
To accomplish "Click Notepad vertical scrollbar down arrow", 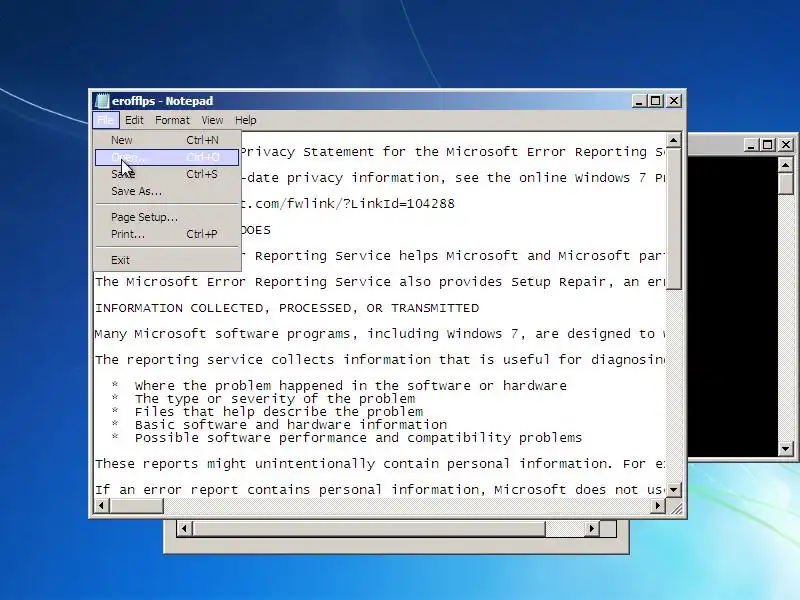I will [x=674, y=490].
